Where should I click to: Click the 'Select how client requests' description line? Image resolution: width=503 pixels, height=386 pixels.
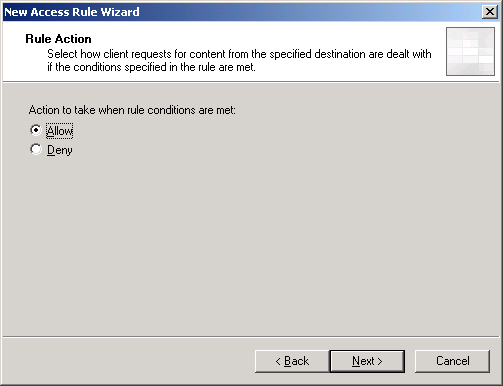pyautogui.click(x=239, y=54)
